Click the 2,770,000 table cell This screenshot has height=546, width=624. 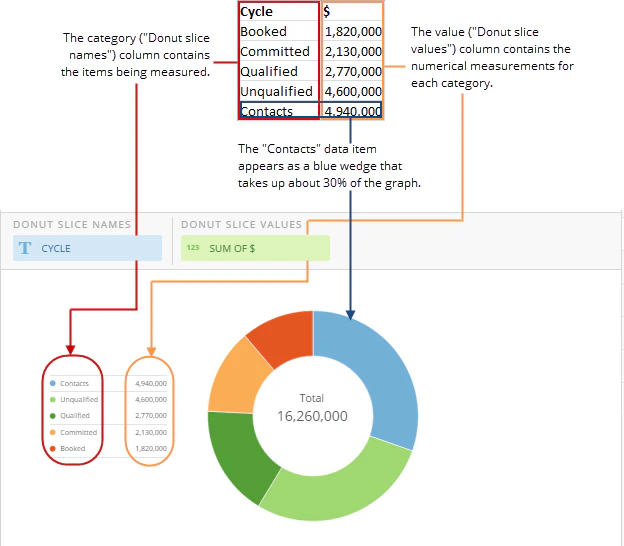pos(352,71)
